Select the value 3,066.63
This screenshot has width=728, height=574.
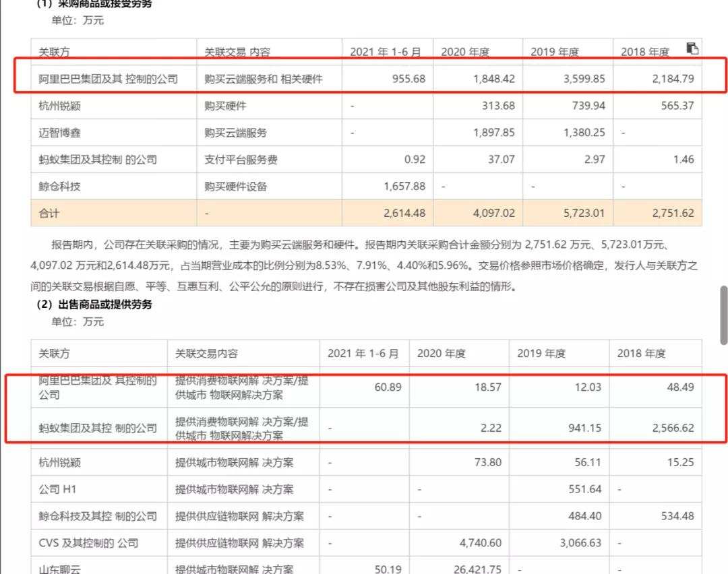580,543
